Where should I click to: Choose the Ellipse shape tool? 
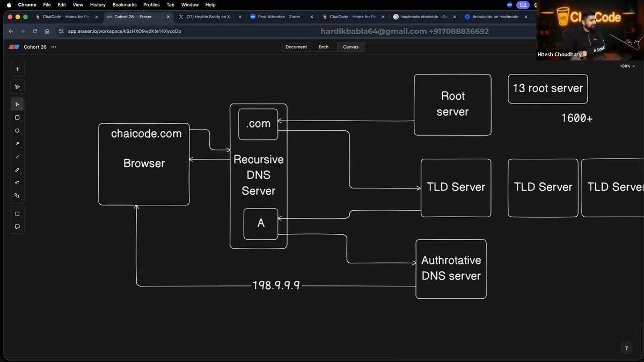tap(17, 131)
